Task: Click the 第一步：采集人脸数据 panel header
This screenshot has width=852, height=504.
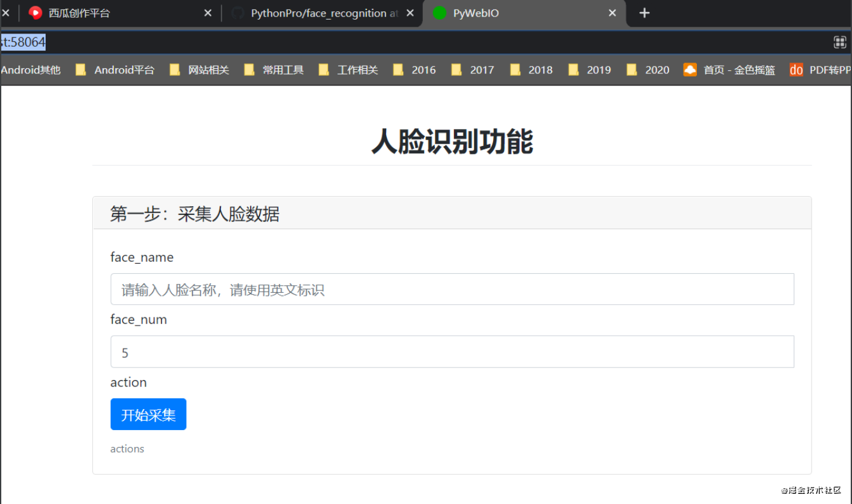Action: tap(452, 214)
